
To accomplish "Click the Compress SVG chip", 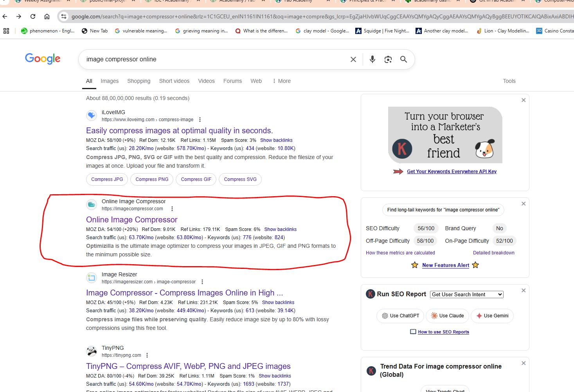I will point(240,179).
